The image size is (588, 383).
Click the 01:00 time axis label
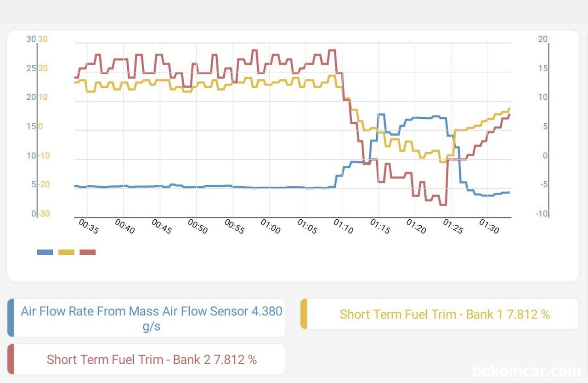[x=271, y=226]
